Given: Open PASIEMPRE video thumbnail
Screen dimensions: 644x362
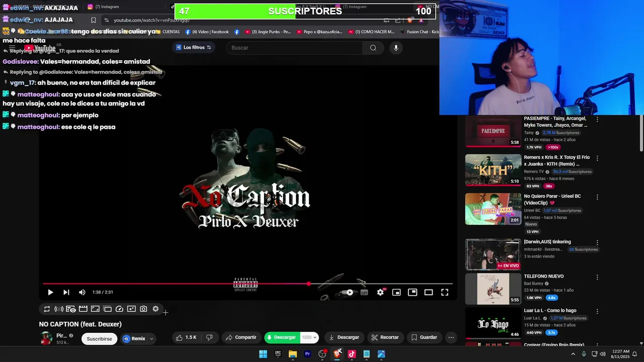Looking at the screenshot, I should coord(493,131).
